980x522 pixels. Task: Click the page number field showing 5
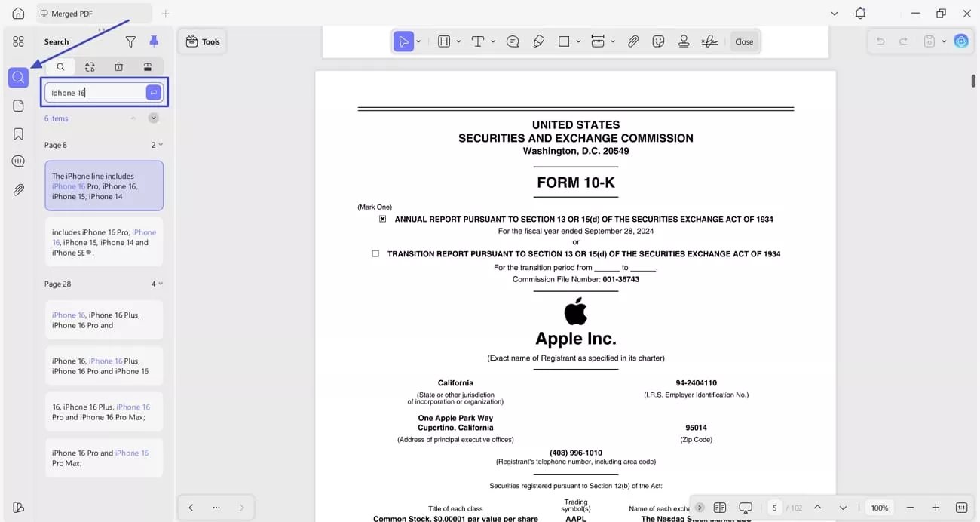tap(774, 508)
